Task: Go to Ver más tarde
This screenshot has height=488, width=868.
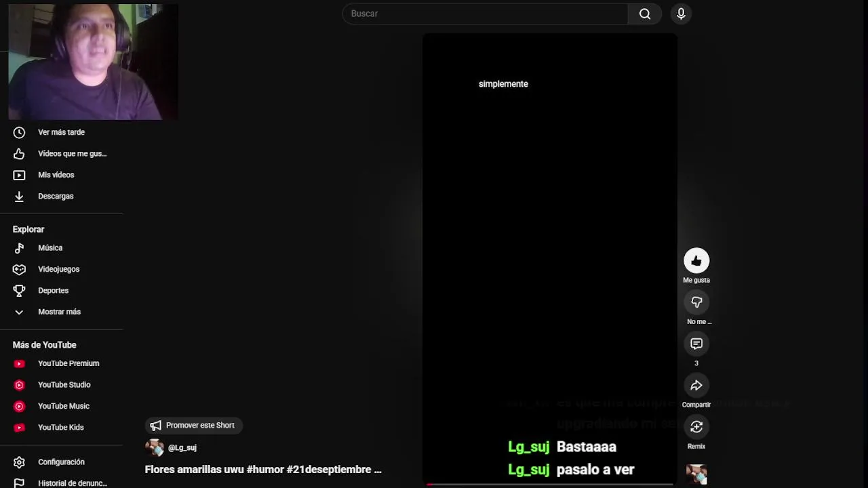Action: click(x=62, y=132)
